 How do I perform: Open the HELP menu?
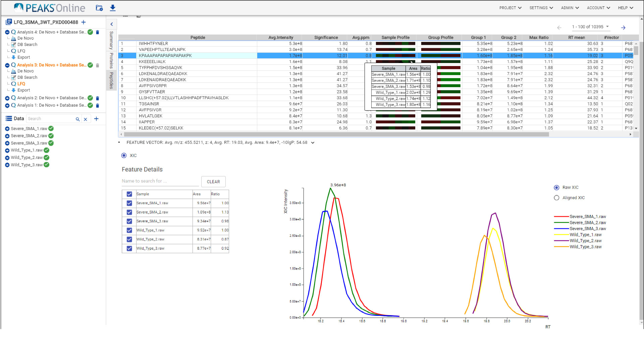[626, 8]
